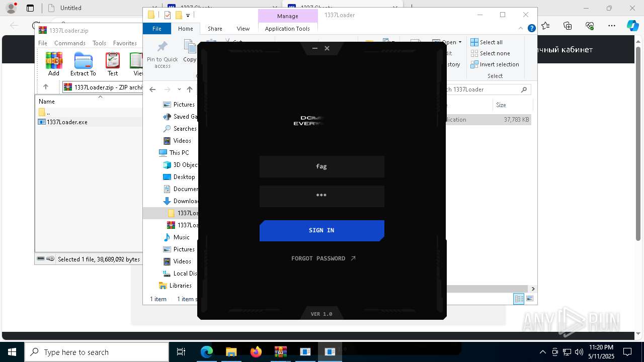Click Invert selection in Explorer ribbon
The height and width of the screenshot is (362, 644).
click(495, 64)
